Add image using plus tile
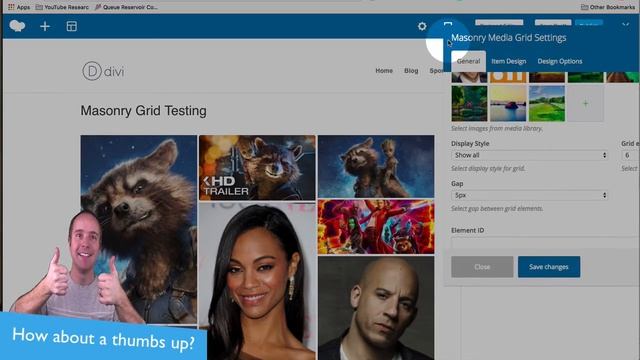Screen dimensions: 640x360 [585, 103]
